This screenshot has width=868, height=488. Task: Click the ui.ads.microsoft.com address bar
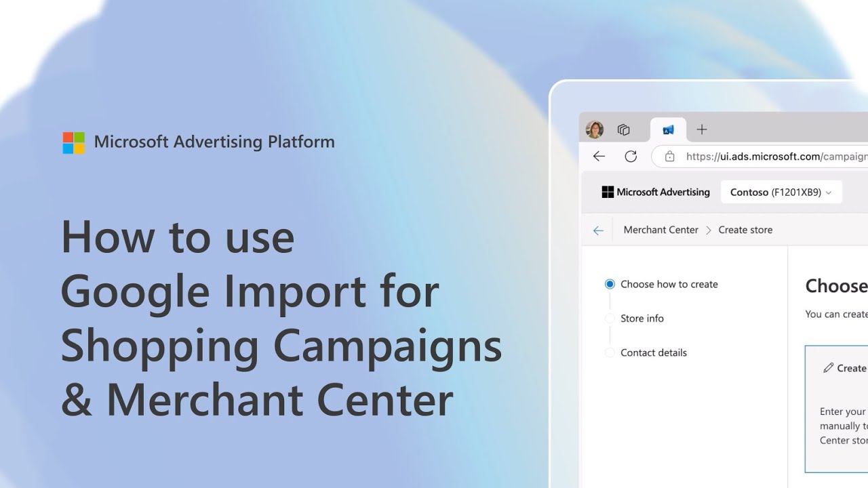[759, 157]
